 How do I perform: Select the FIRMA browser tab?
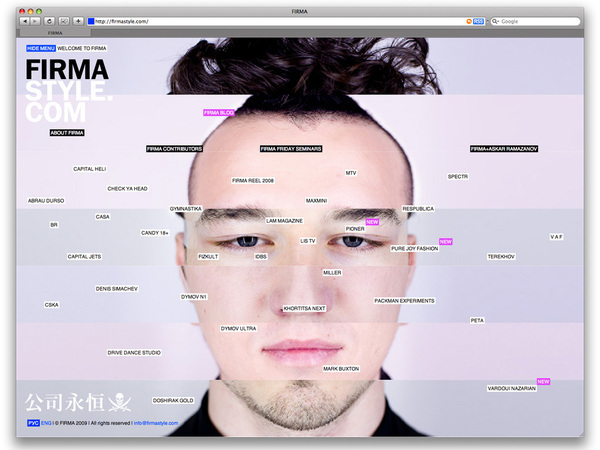(x=55, y=33)
